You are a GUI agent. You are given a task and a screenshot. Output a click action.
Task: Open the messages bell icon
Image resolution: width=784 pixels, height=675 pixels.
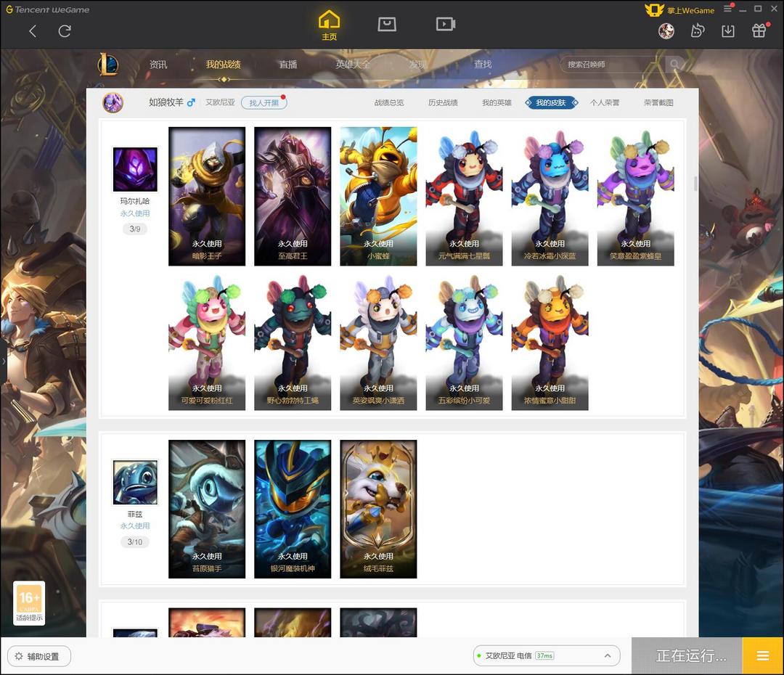[697, 31]
